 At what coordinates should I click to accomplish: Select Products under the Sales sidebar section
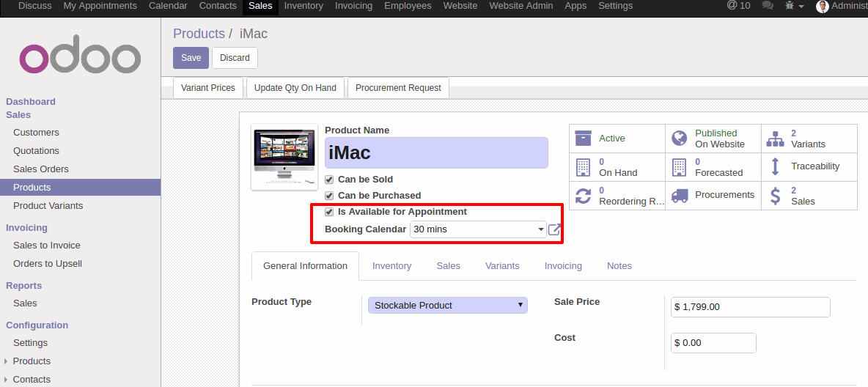coord(80,187)
